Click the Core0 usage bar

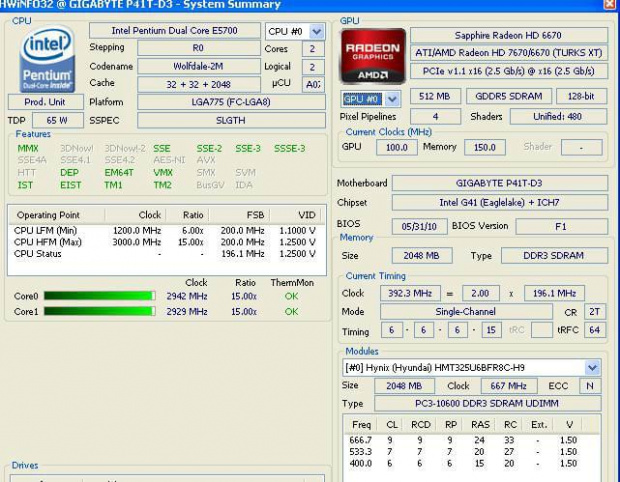[99, 296]
